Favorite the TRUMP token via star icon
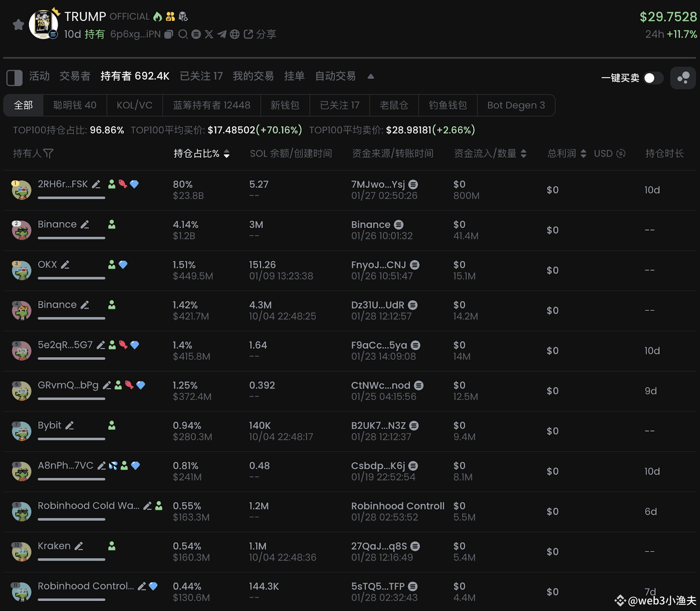 coord(18,25)
